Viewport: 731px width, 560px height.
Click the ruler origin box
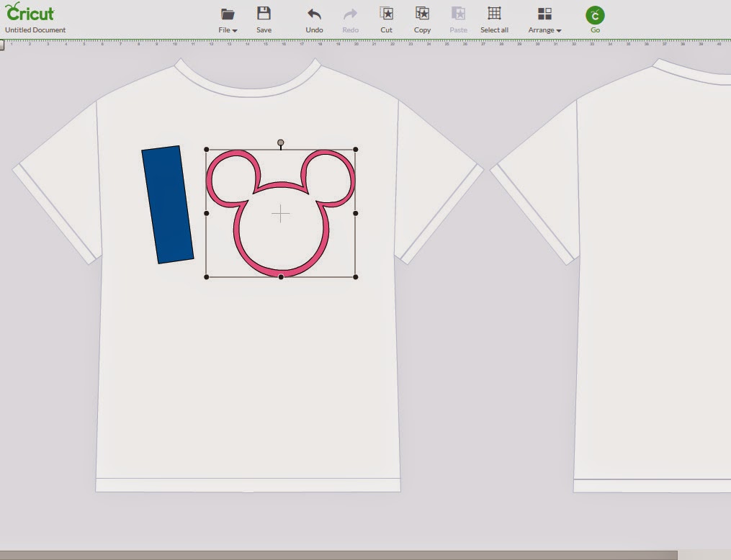click(x=2, y=45)
